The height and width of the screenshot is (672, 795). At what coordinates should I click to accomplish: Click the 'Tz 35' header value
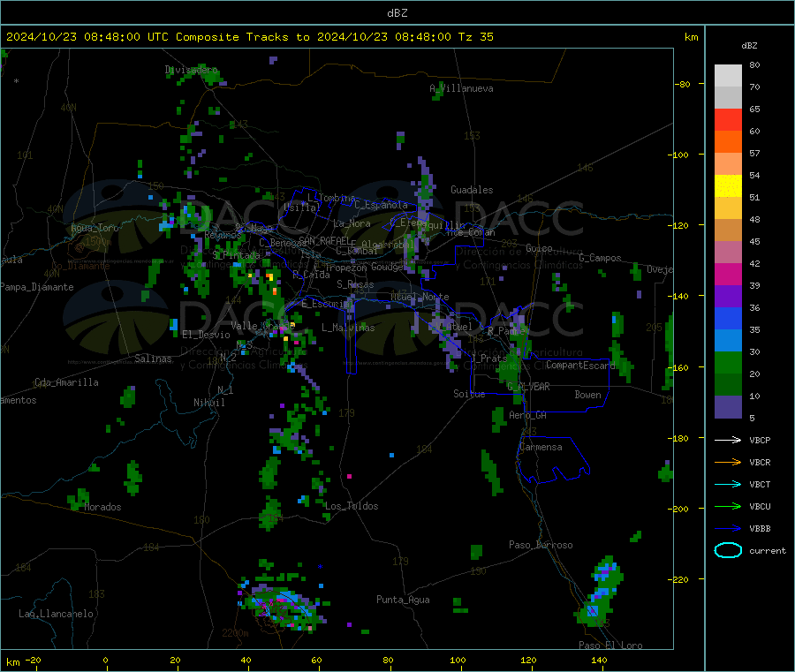(475, 37)
